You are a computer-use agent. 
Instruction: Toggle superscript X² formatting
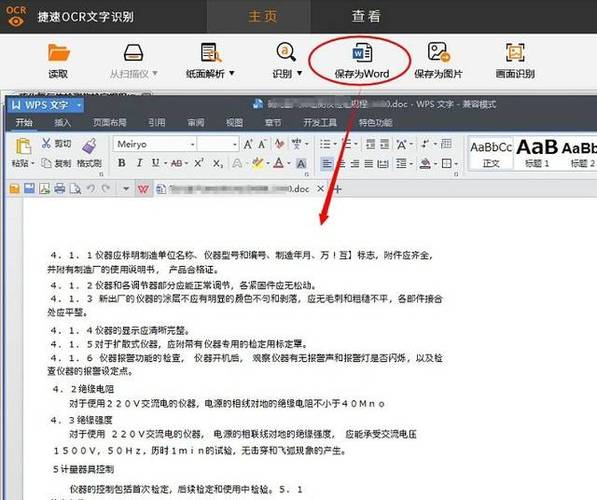click(199, 163)
